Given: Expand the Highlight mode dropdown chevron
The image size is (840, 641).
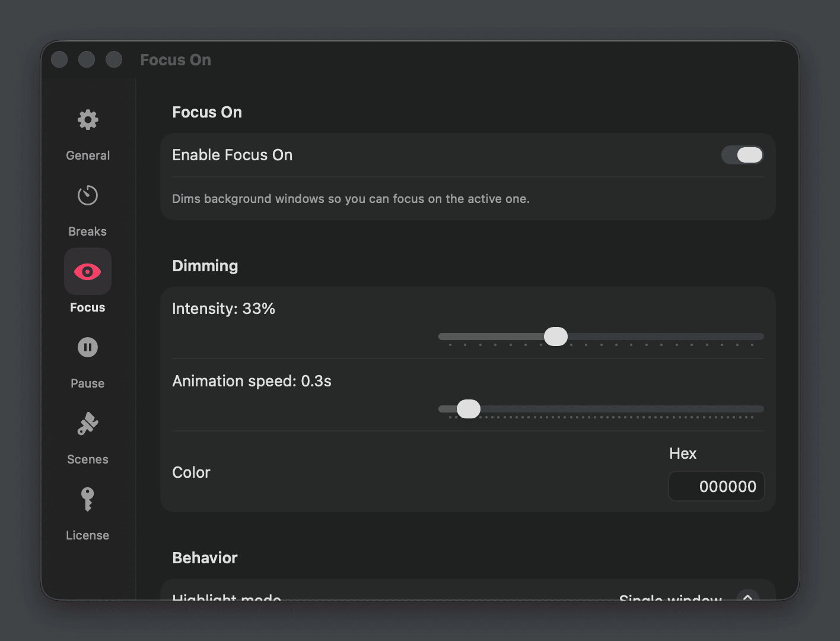Looking at the screenshot, I should point(748,596).
